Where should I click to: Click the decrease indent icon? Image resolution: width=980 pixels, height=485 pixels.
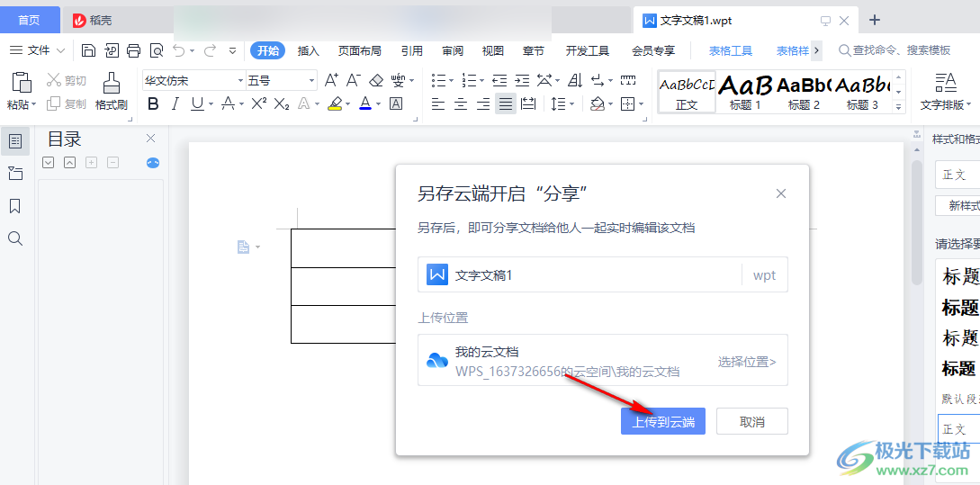(x=499, y=80)
